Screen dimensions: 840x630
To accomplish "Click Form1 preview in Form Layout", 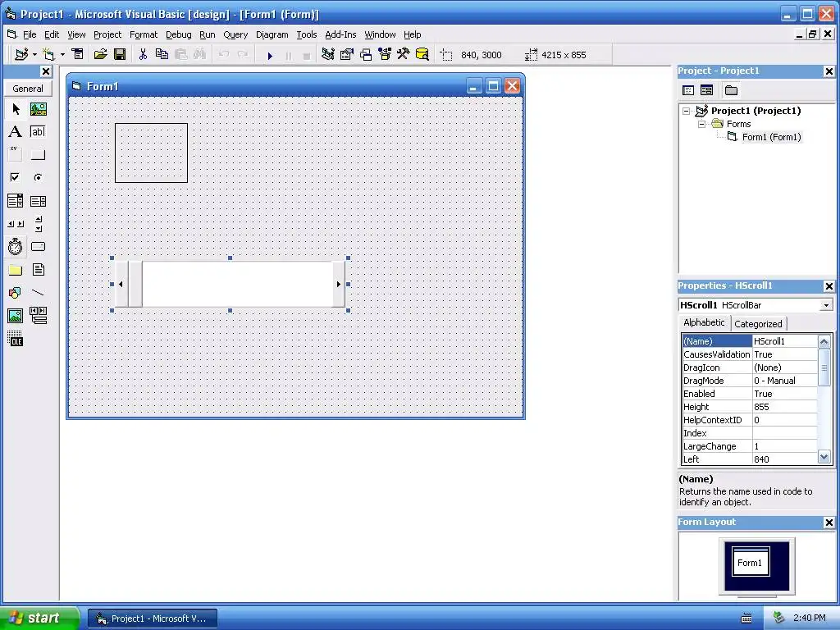I will click(x=751, y=561).
